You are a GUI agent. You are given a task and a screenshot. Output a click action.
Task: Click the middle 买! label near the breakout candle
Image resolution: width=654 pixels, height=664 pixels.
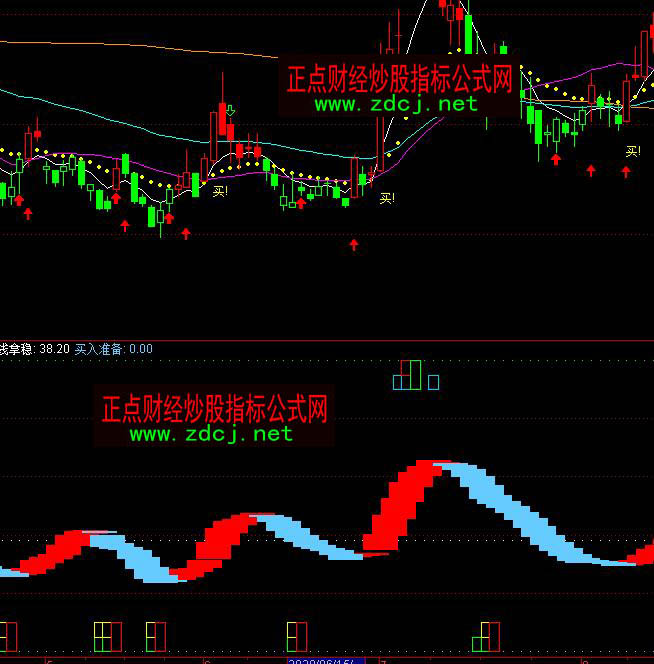[x=387, y=198]
